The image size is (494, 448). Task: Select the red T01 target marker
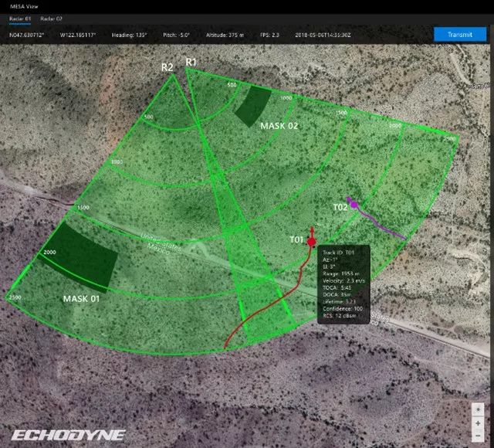(x=311, y=242)
